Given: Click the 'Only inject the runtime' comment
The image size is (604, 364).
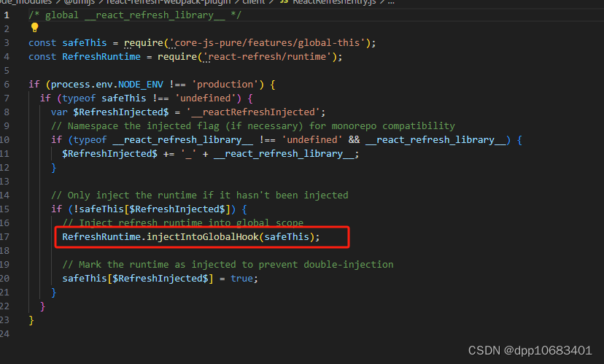Looking at the screenshot, I should (x=200, y=195).
